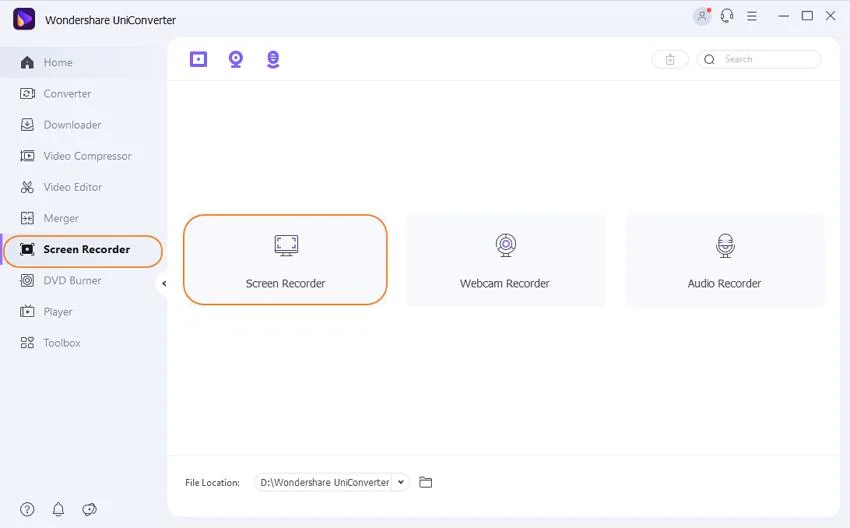Open the feedback chat icon

(x=89, y=510)
